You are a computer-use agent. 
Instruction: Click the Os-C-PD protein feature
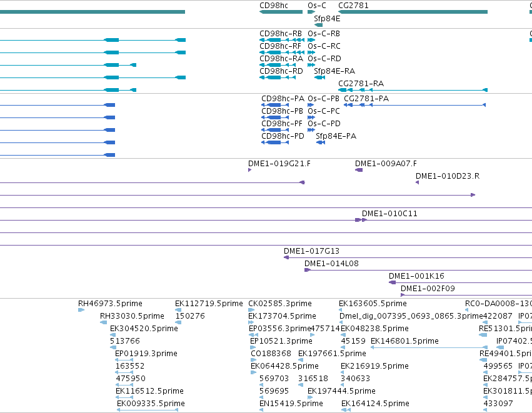(x=311, y=130)
